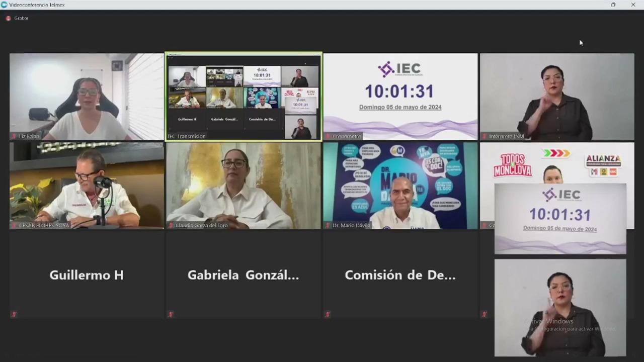The height and width of the screenshot is (362, 644).
Task: Click muted mic icon on Claudia Garza del Toro tile
Action: (171, 225)
